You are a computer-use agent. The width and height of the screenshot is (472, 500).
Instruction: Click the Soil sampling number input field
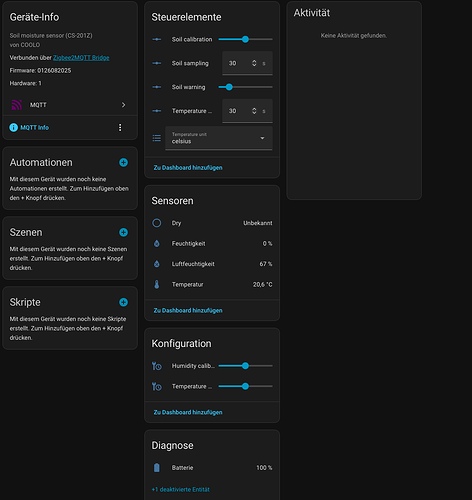point(247,63)
